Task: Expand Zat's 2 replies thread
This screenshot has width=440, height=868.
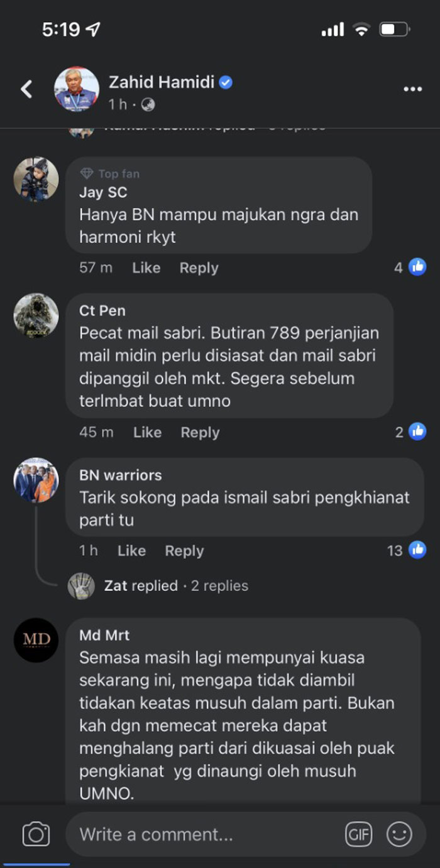Action: (158, 586)
